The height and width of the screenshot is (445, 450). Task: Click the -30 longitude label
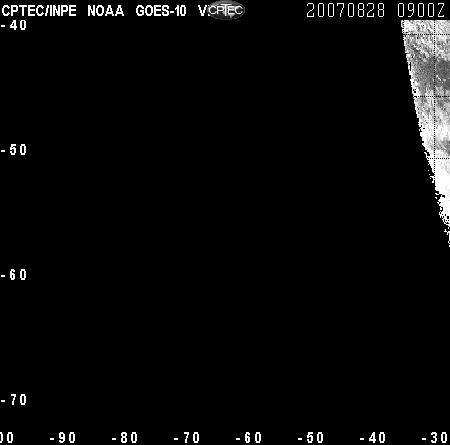pos(435,438)
